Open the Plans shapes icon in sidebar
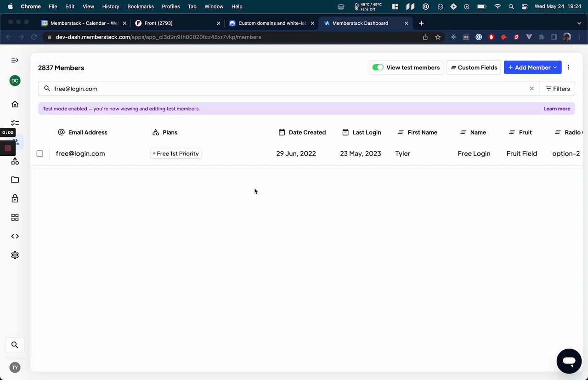 (15, 161)
